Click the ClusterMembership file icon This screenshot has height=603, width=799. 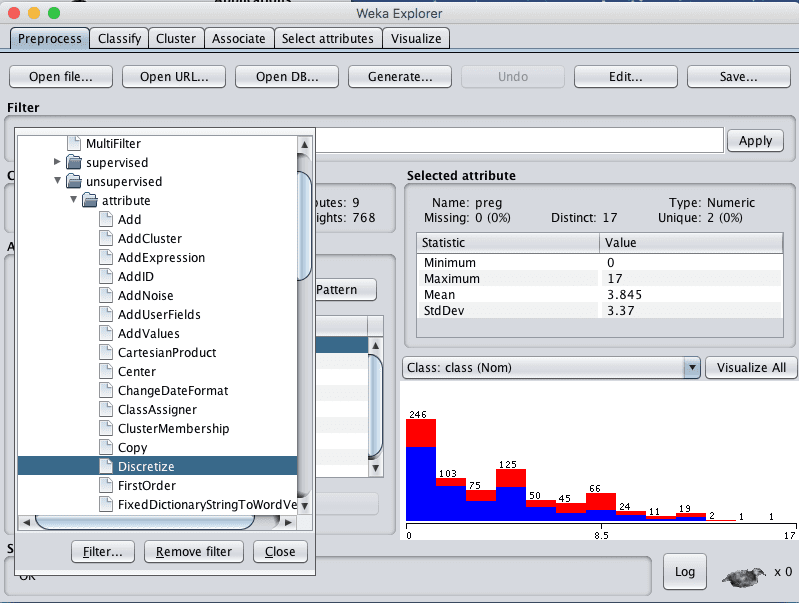106,428
